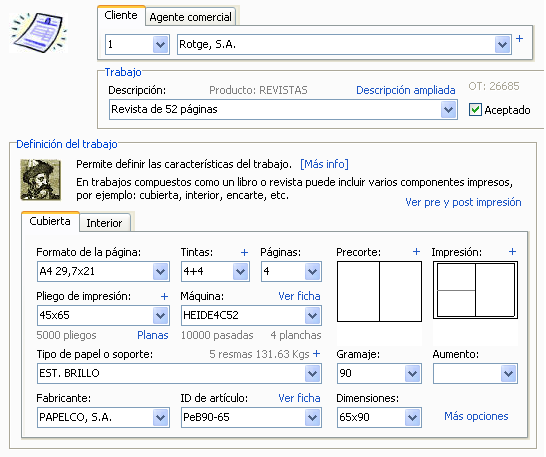Click the Impresión imposition diagram

(x=475, y=290)
